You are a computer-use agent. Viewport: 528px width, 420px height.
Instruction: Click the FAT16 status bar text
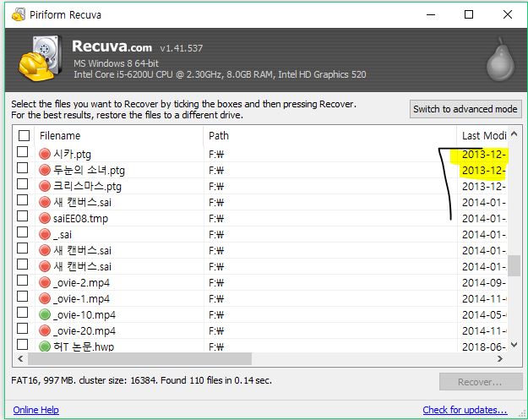pyautogui.click(x=141, y=380)
